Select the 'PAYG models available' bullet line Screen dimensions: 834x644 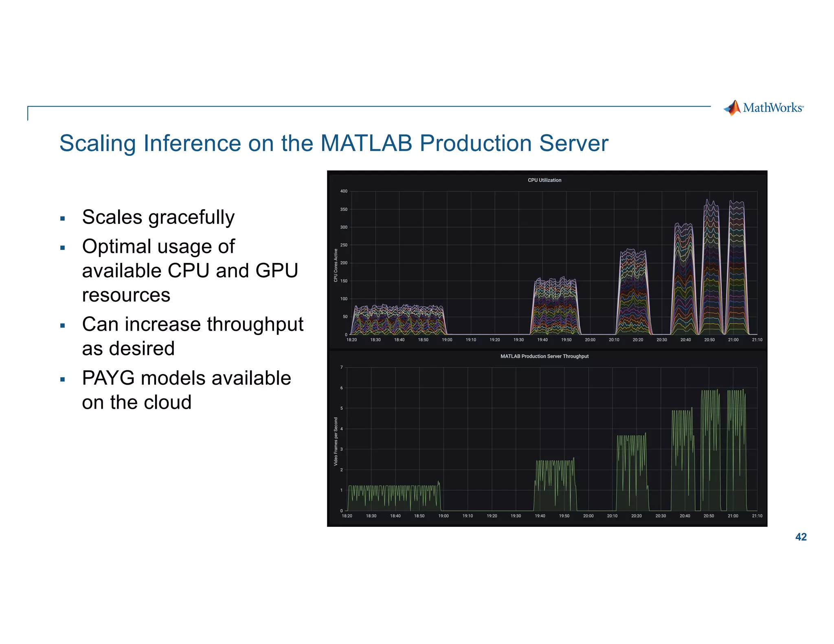click(187, 378)
